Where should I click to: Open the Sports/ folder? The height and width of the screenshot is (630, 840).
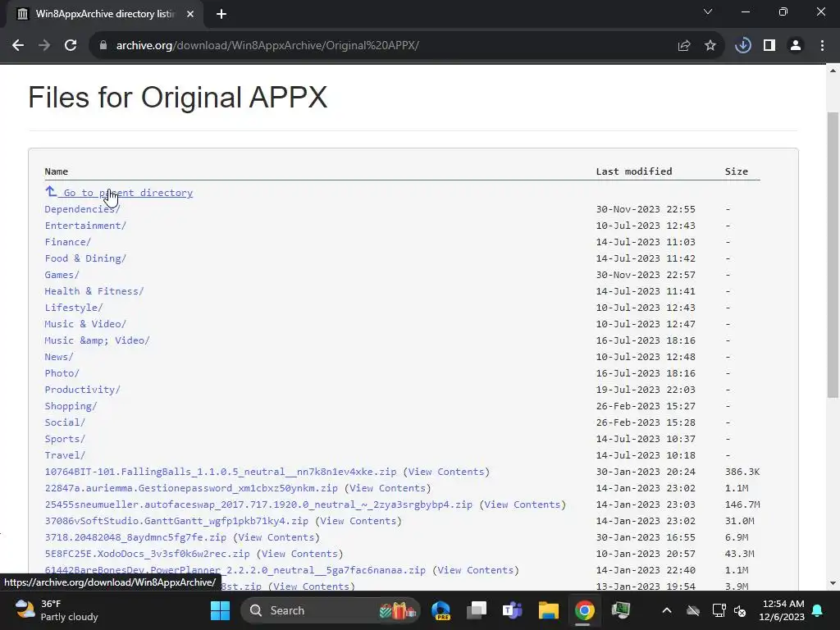65,439
